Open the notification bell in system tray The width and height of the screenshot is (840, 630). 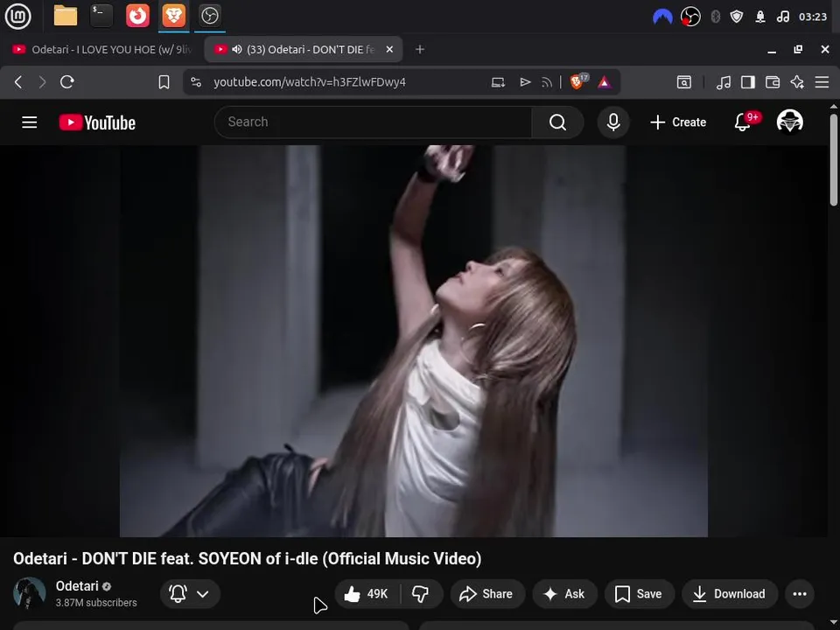pos(759,17)
